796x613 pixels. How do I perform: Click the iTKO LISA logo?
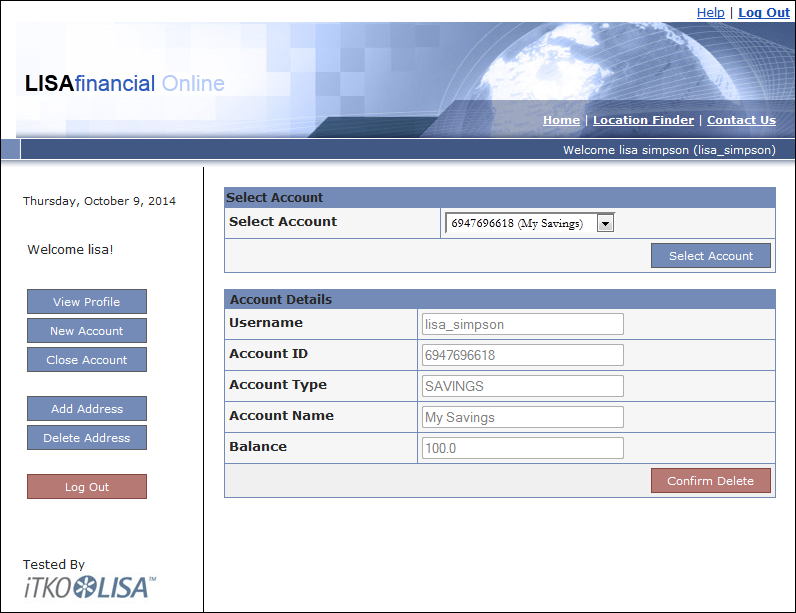[x=90, y=587]
